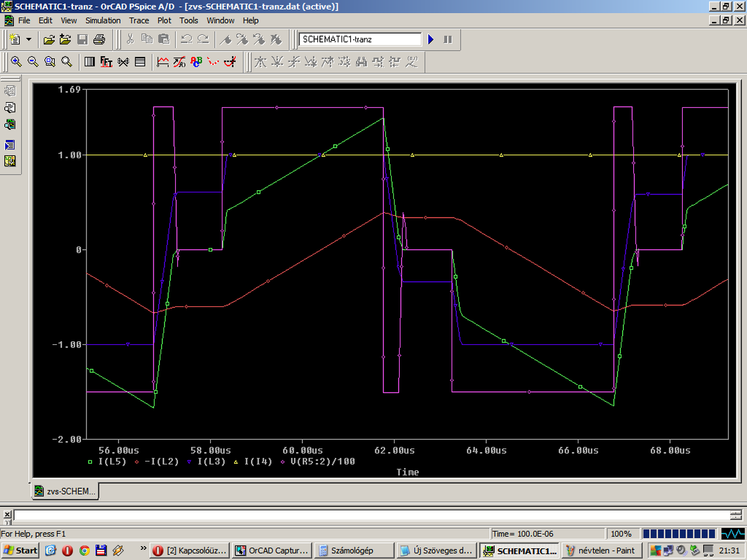The height and width of the screenshot is (560, 747).
Task: Toggle the cursor icon with red check
Action: (230, 62)
